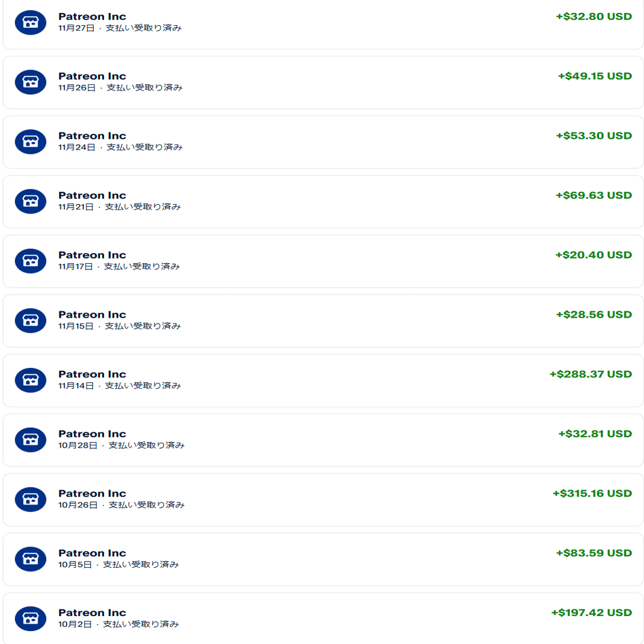Screen dimensions: 644x644
Task: Click the store icon beside the +$315.16 payment
Action: (31, 499)
